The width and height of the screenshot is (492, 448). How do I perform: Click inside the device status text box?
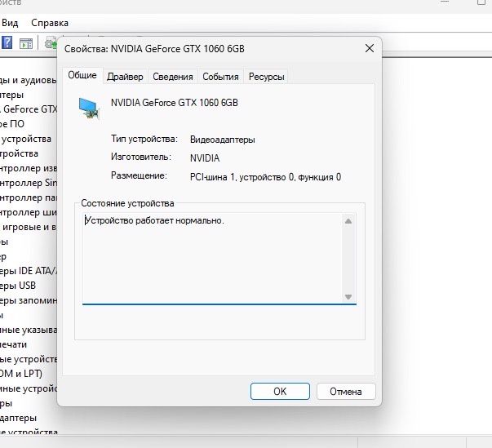point(212,258)
